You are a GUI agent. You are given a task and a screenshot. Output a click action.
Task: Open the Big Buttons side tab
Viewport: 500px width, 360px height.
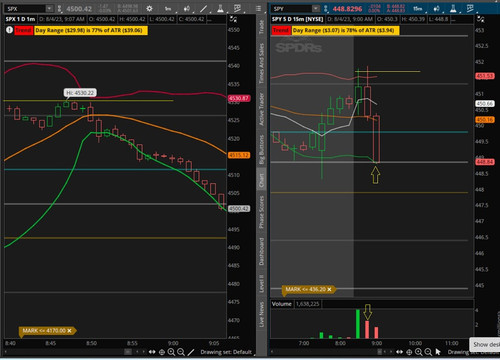(262, 149)
